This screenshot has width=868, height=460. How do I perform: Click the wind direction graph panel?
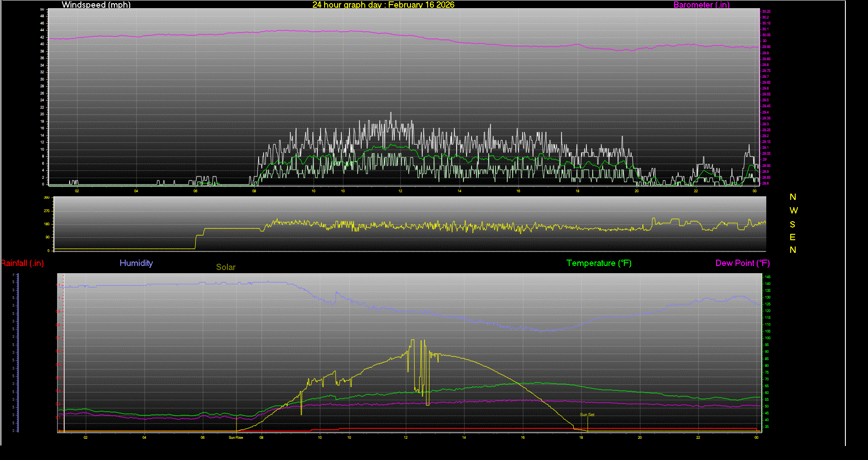point(407,224)
